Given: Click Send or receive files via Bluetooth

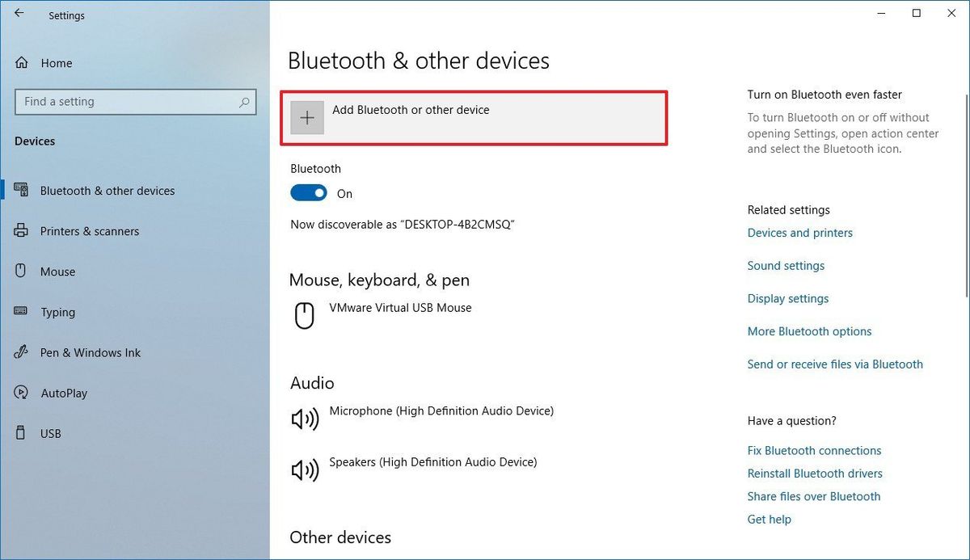Looking at the screenshot, I should coord(835,364).
